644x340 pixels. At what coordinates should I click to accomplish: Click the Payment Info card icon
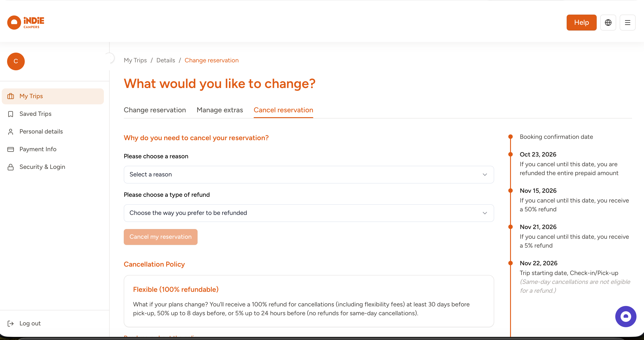[x=11, y=149]
